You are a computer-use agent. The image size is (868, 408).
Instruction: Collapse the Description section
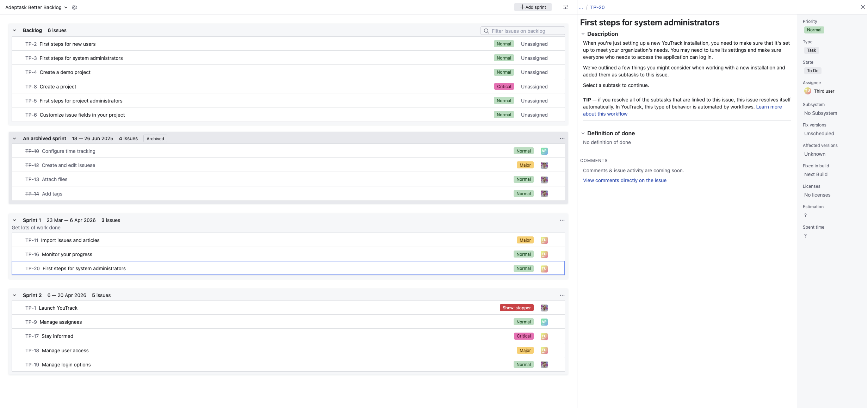[583, 34]
